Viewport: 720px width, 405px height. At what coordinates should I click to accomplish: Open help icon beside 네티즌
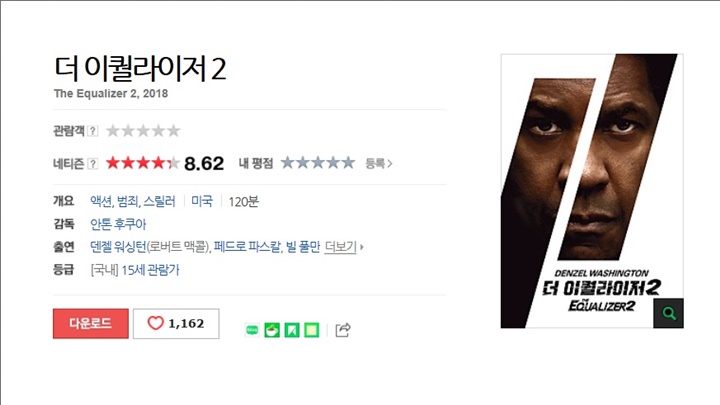pyautogui.click(x=93, y=163)
